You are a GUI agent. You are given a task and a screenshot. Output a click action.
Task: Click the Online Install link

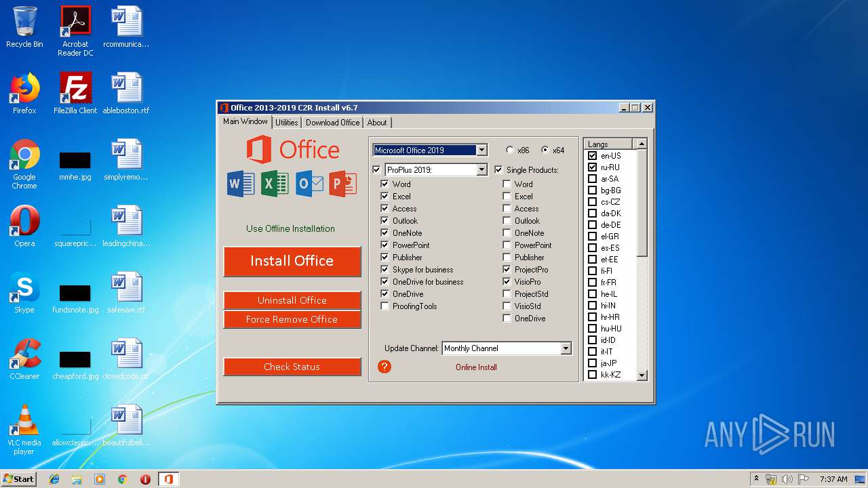point(476,367)
